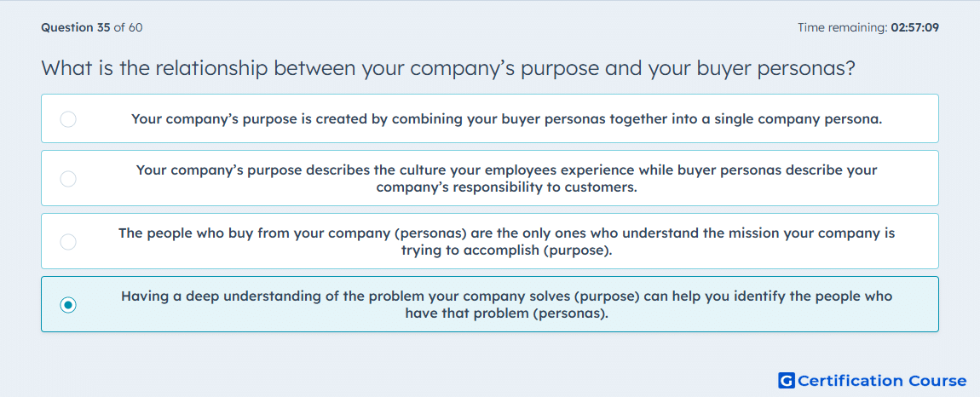Click the phrase 'buyer personas describe your'
980x397 pixels.
coord(784,170)
